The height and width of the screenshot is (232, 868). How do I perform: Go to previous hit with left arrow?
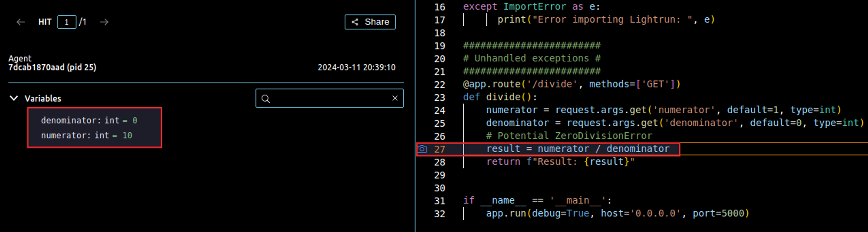(20, 22)
